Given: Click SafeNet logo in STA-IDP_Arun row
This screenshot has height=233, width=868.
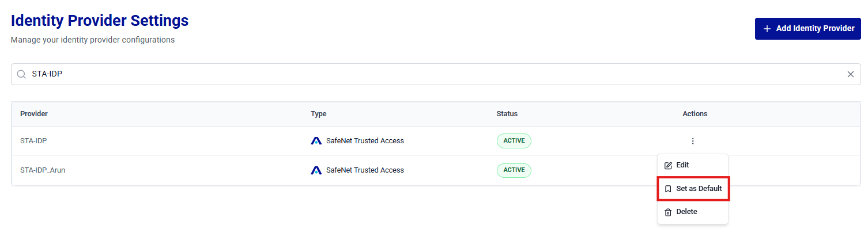Looking at the screenshot, I should (316, 170).
